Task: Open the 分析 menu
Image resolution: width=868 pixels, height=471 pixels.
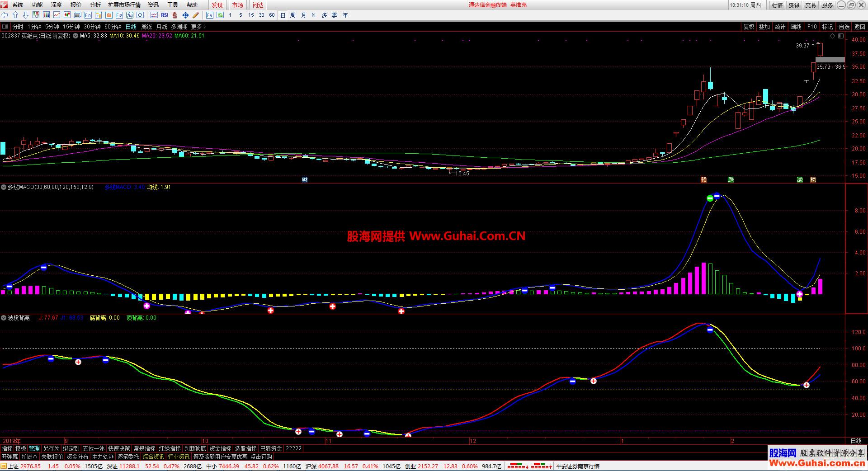Action: point(95,5)
